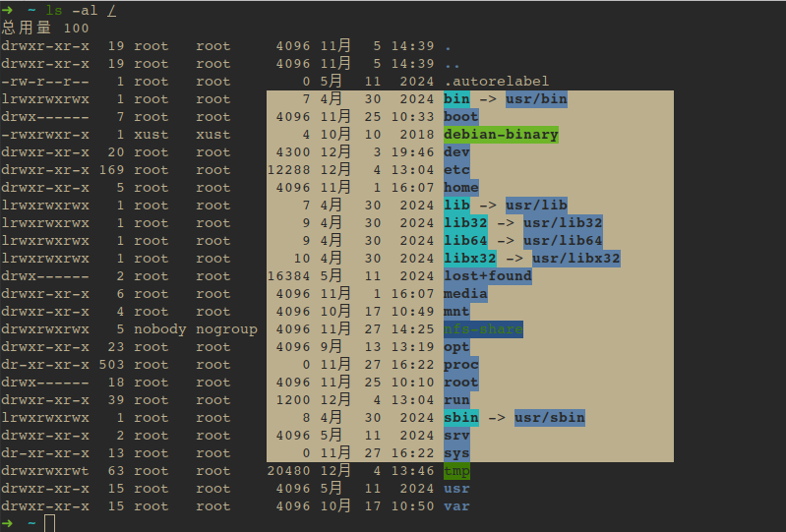786x532 pixels.
Task: Click the run directory name
Action: [x=456, y=400]
